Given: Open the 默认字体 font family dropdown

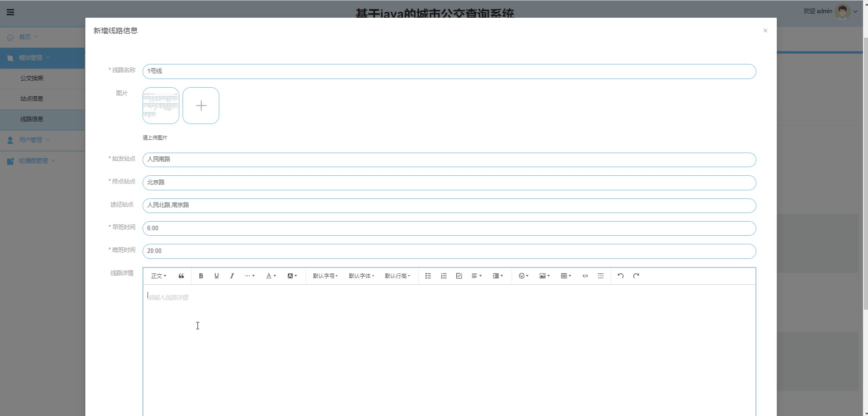Looking at the screenshot, I should (x=361, y=276).
